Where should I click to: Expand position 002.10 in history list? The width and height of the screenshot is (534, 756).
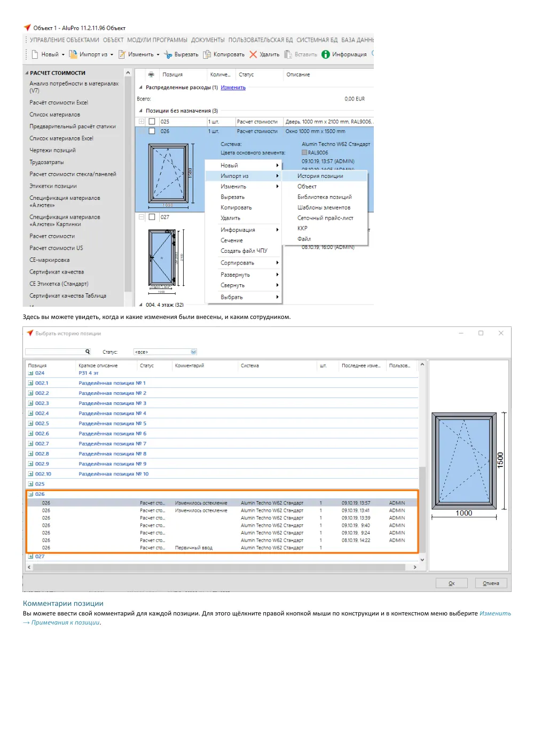click(30, 474)
